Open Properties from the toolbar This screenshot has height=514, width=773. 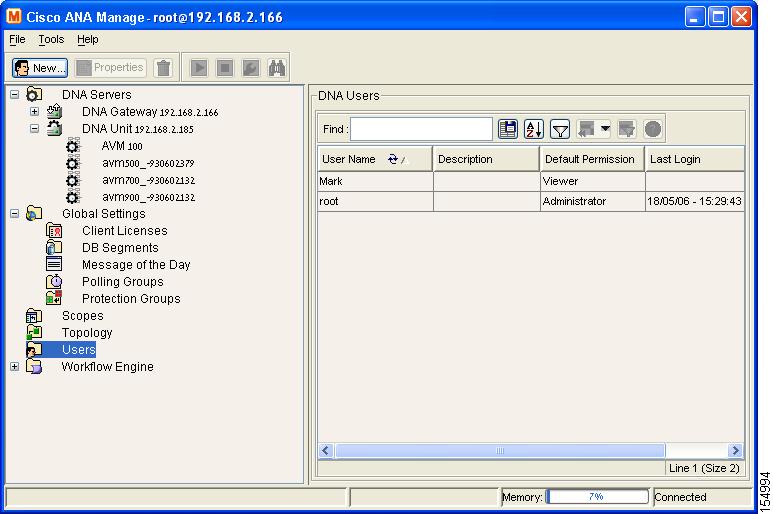click(110, 68)
